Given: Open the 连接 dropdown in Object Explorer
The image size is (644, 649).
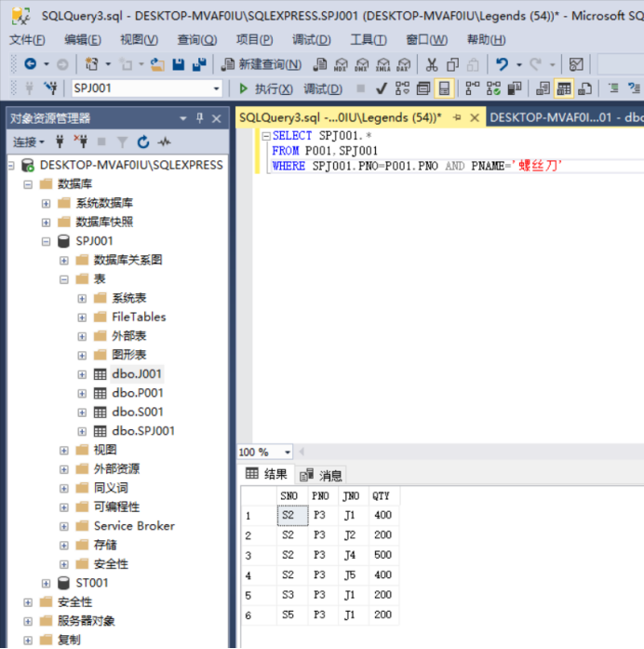Looking at the screenshot, I should pos(29,142).
